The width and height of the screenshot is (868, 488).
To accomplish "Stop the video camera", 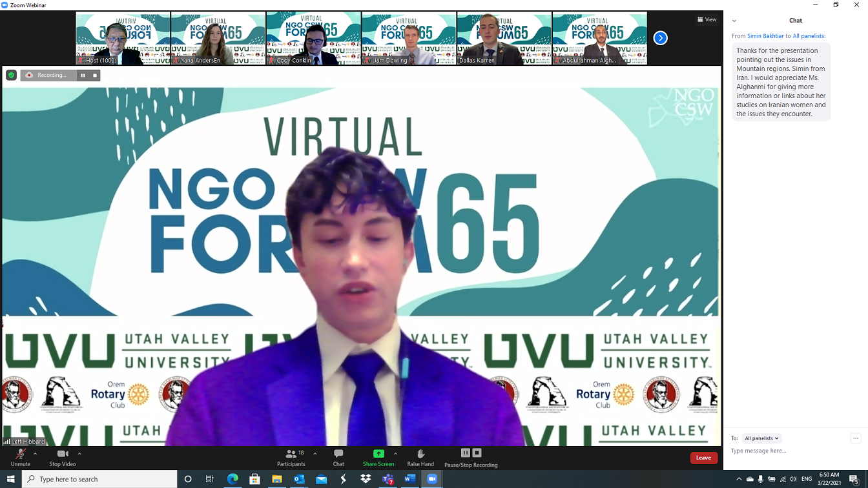I will [62, 457].
